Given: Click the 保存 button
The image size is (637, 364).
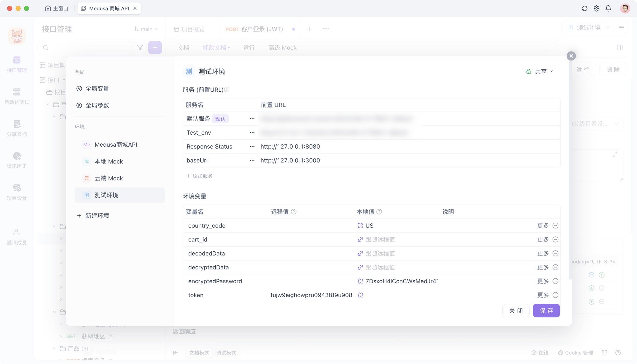Looking at the screenshot, I should (546, 311).
